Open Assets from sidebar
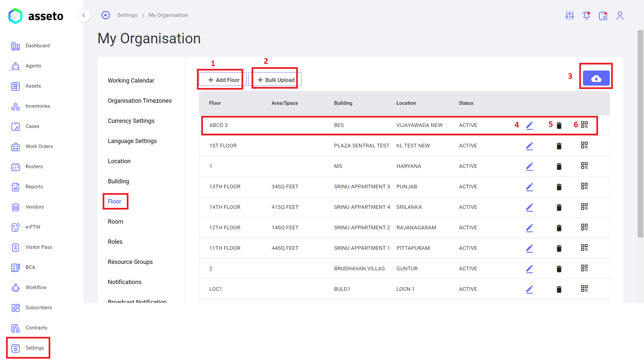The image size is (644, 360). pos(26,86)
